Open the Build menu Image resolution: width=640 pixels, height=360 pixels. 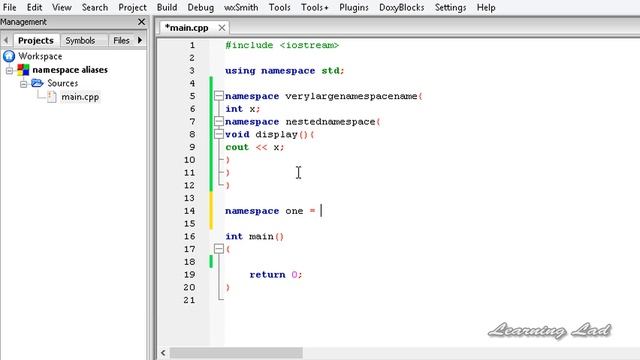pos(167,7)
